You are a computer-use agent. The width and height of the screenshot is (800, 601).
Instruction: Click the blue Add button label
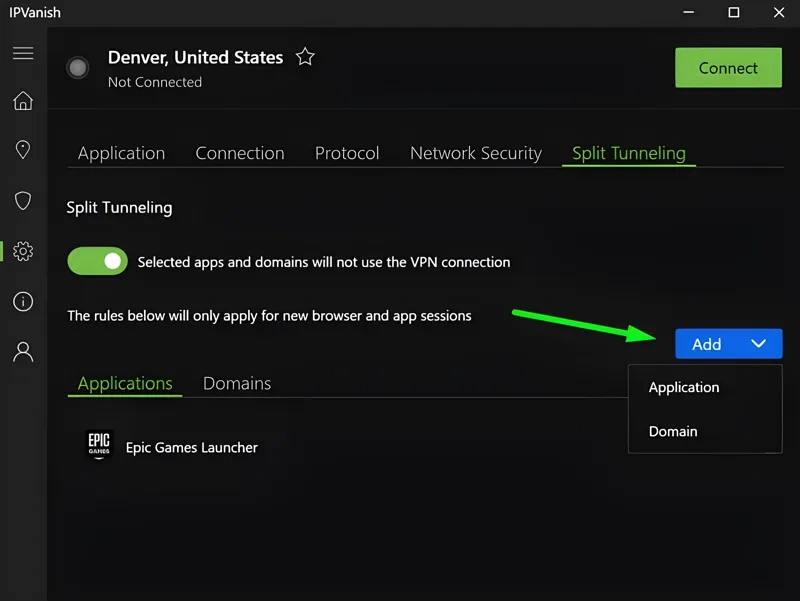coord(707,344)
